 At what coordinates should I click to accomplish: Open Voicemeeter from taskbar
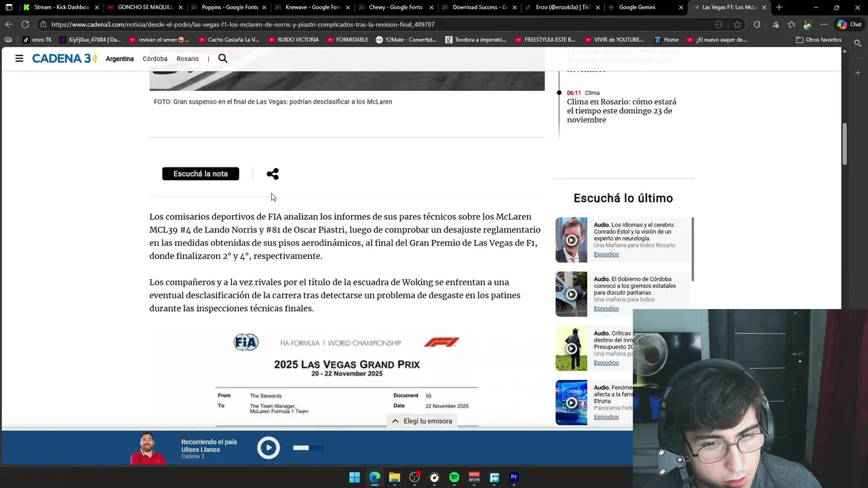pos(474,477)
